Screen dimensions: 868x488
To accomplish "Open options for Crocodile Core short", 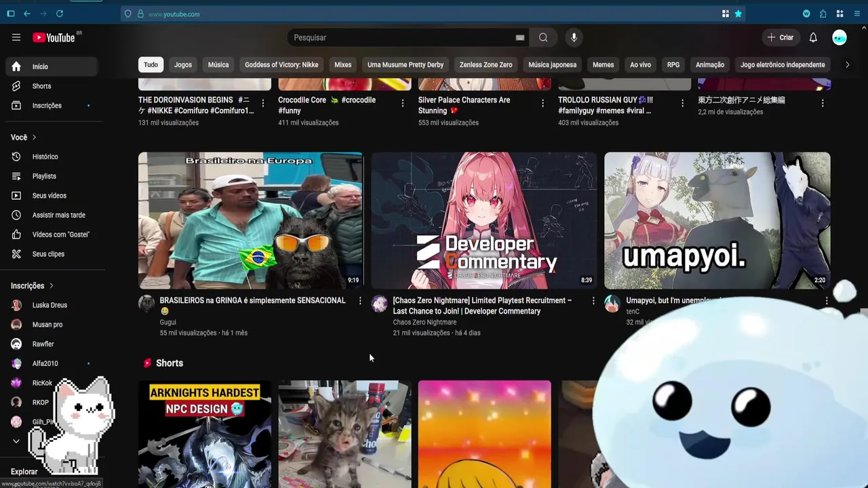I will (403, 103).
